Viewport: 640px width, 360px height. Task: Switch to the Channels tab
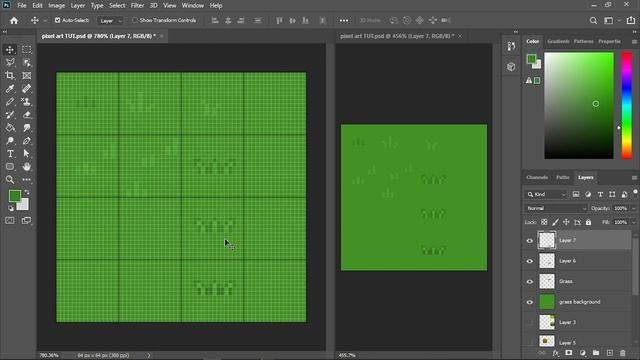coord(537,178)
